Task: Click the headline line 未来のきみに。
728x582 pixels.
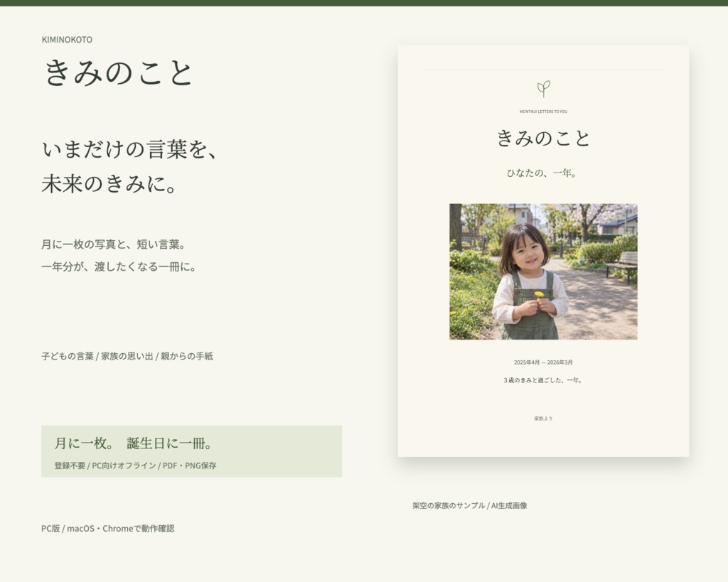Action: [109, 184]
